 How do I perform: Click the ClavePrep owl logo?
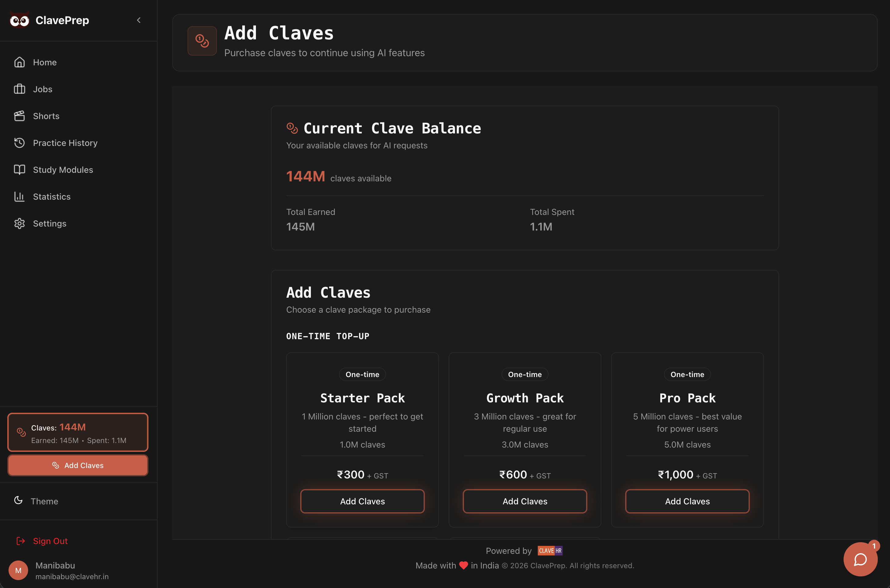(x=20, y=20)
